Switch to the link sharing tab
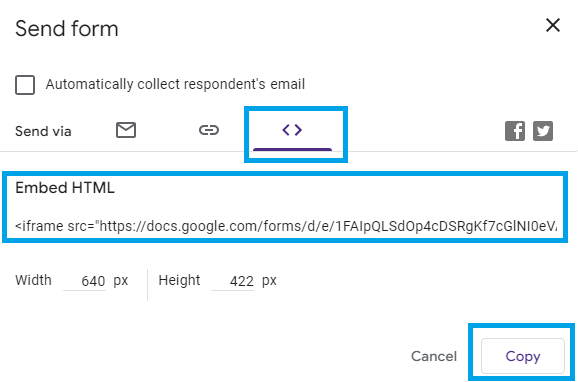This screenshot has width=578, height=382. [209, 130]
